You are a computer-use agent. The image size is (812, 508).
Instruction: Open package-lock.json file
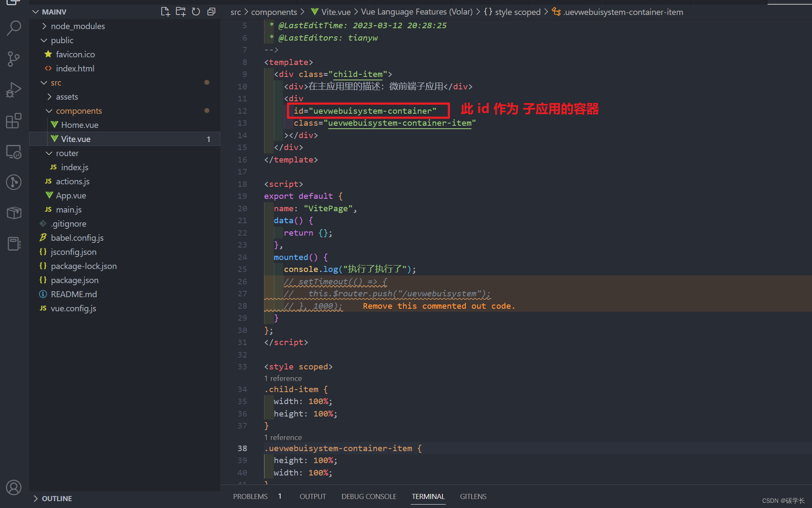click(124, 266)
